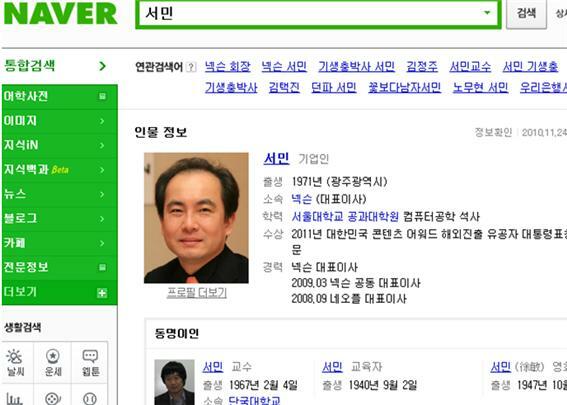Click the square icon next to 어학사전
567x405 pixels.
click(103, 96)
